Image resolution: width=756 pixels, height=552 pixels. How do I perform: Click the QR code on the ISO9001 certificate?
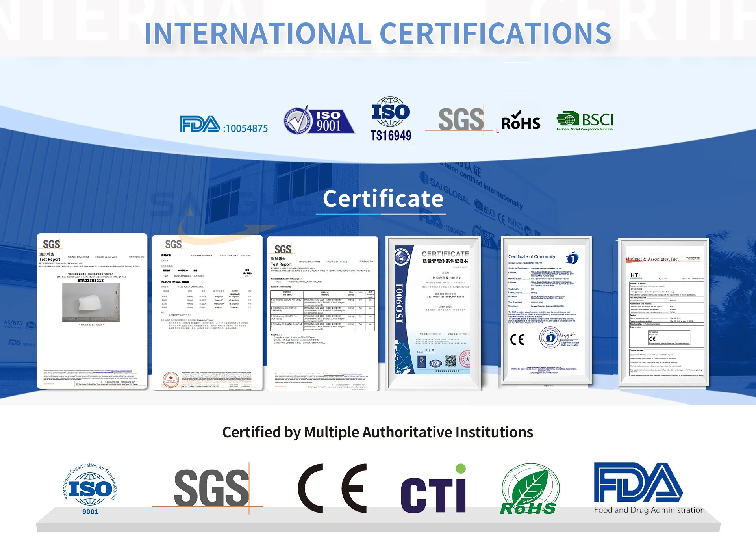(450, 361)
